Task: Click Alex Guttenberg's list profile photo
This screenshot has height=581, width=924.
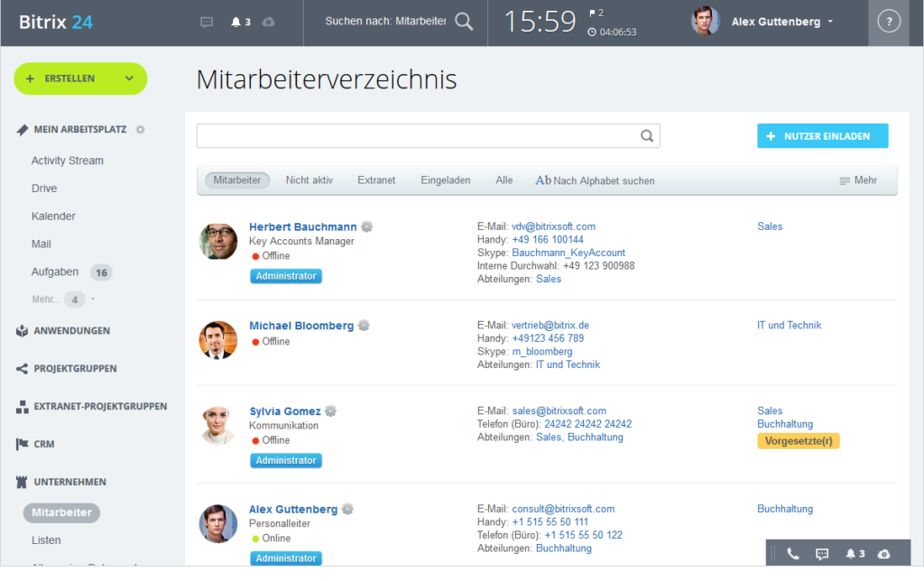Action: tap(218, 524)
